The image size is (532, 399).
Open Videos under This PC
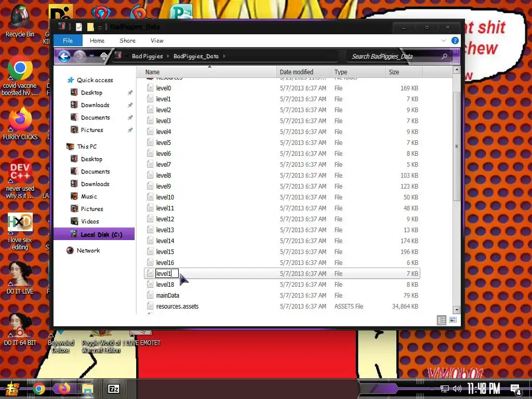pyautogui.click(x=90, y=221)
